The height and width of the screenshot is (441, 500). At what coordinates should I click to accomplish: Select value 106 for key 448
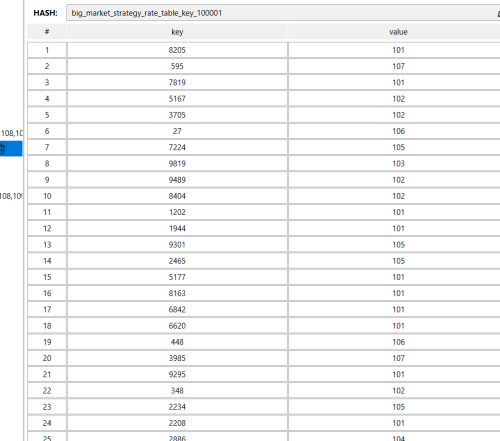coord(398,342)
